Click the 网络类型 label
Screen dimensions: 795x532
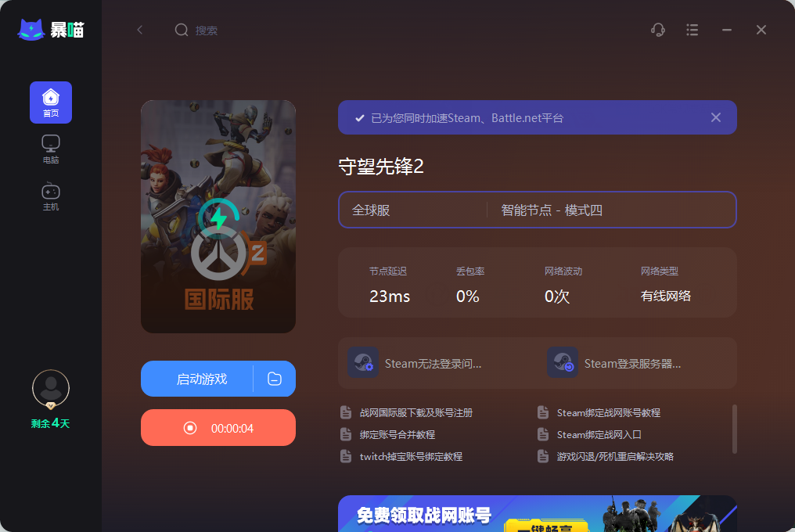pos(659,271)
